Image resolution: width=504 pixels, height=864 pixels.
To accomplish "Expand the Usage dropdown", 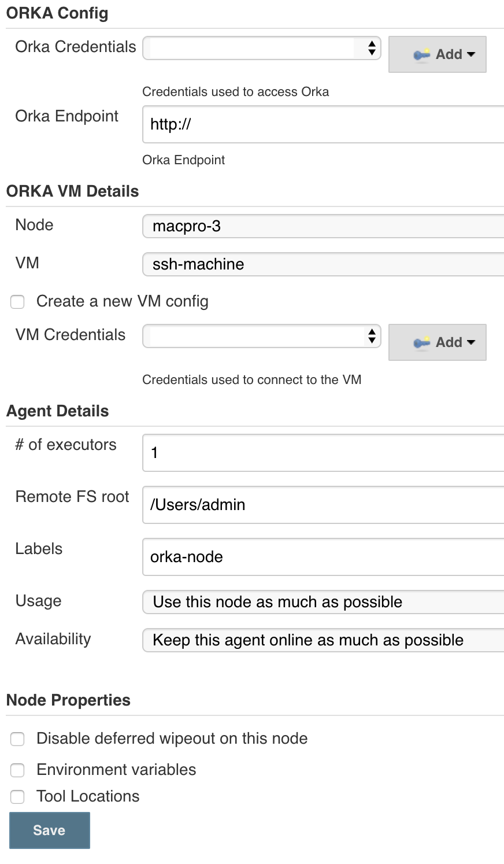I will pyautogui.click(x=323, y=602).
